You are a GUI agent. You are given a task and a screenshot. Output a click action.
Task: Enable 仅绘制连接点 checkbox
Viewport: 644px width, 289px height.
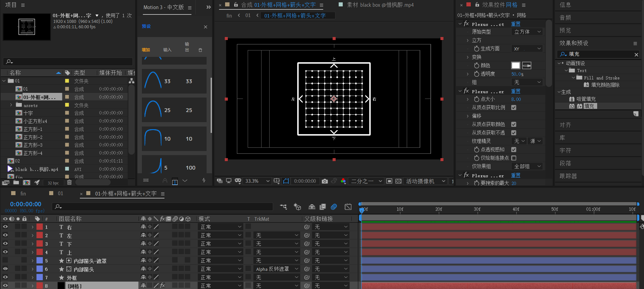point(514,158)
